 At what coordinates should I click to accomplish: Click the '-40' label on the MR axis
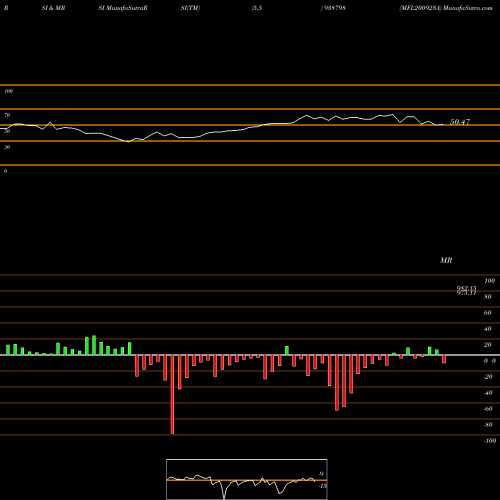[488, 393]
